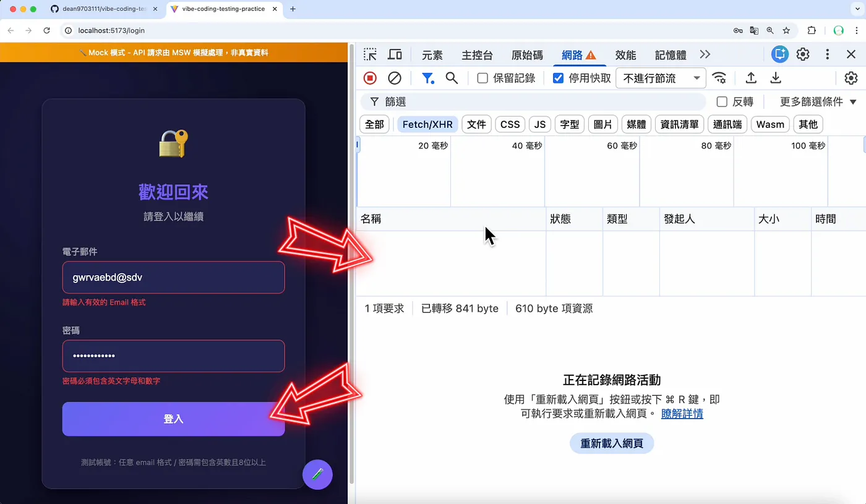
Task: Toggle device toolbar icon in DevTools
Action: 395,54
